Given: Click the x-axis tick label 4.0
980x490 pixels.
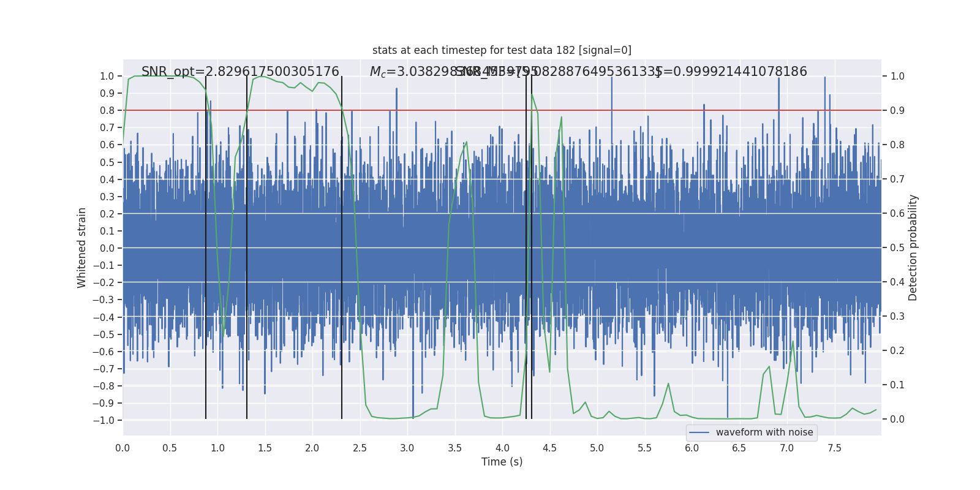Looking at the screenshot, I should click(x=502, y=448).
